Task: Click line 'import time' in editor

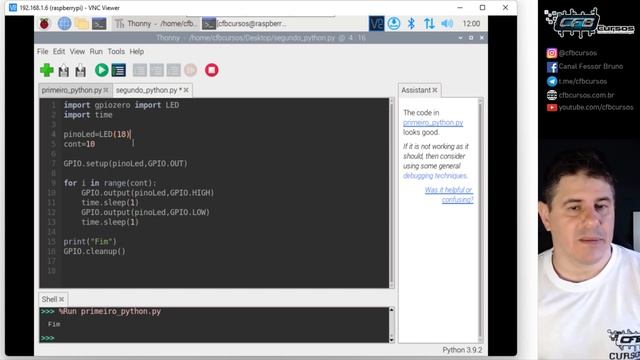Action: [x=88, y=115]
